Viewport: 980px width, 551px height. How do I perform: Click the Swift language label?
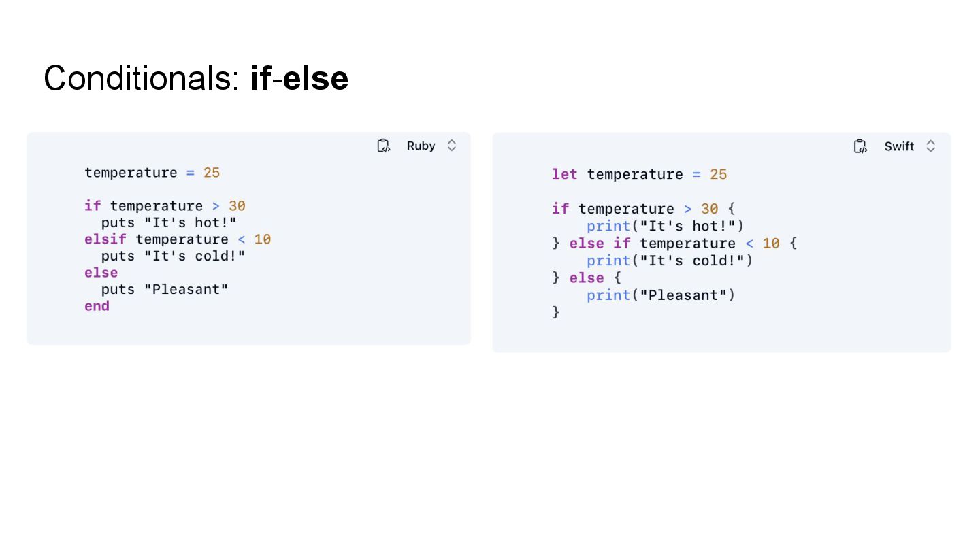899,146
